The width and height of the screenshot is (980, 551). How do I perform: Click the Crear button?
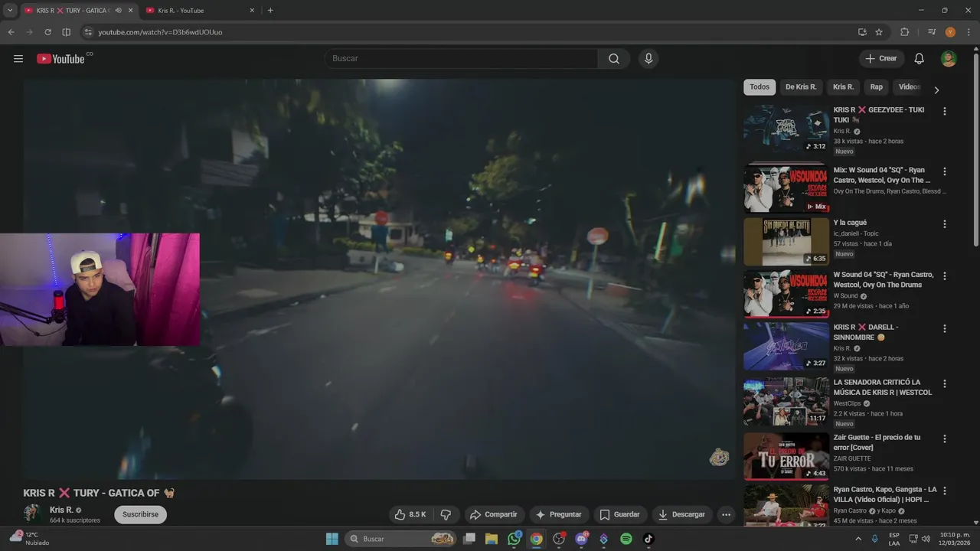pos(881,59)
